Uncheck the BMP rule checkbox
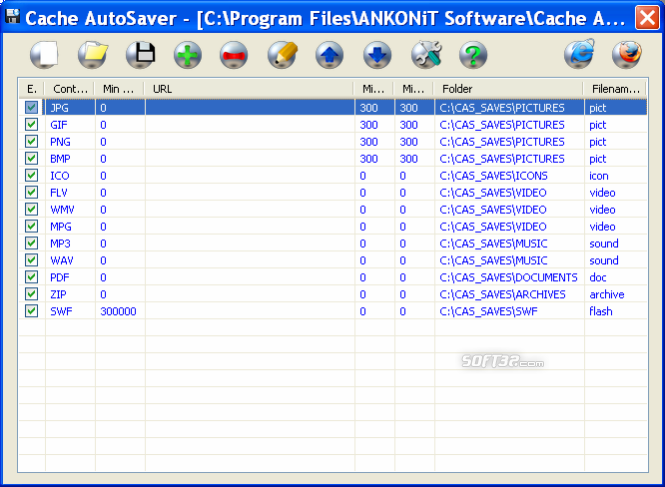The width and height of the screenshot is (665, 487). point(31,158)
